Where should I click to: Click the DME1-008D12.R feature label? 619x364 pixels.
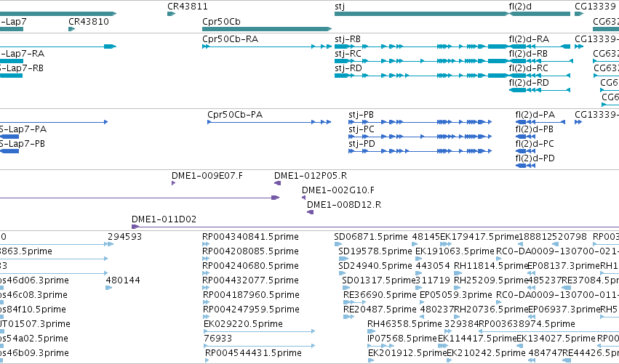tap(344, 205)
